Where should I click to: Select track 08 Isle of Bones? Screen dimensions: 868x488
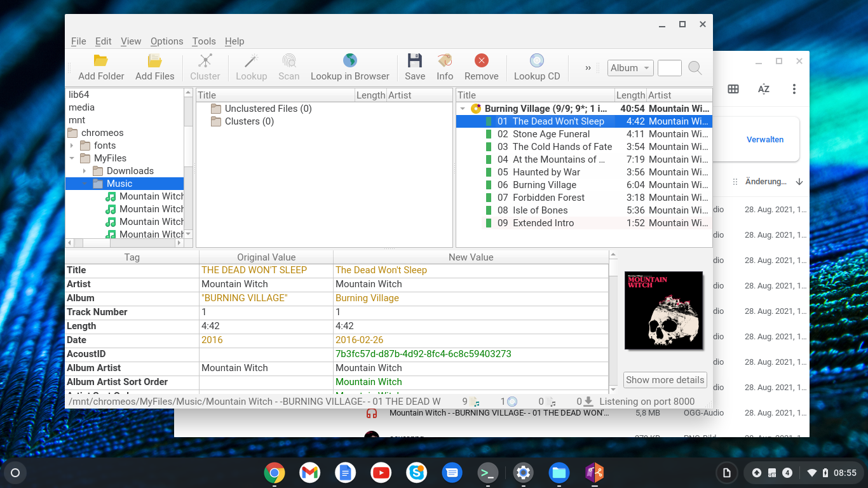(x=583, y=210)
